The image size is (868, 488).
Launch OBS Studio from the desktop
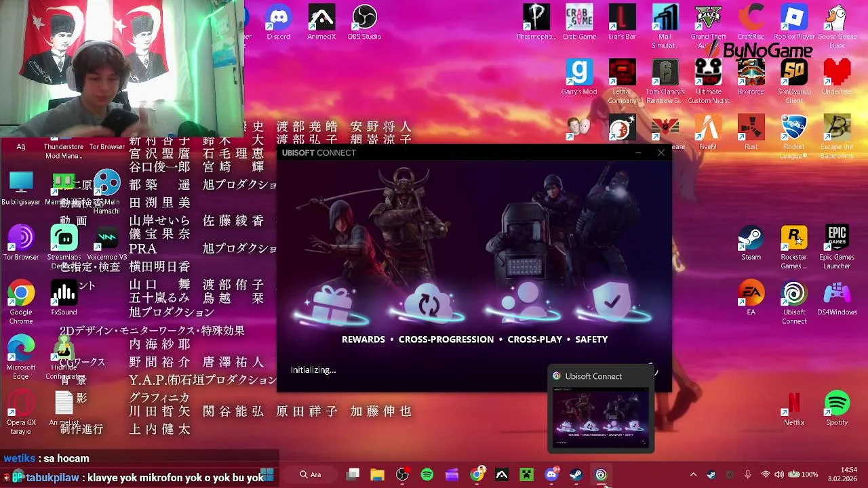pos(365,22)
